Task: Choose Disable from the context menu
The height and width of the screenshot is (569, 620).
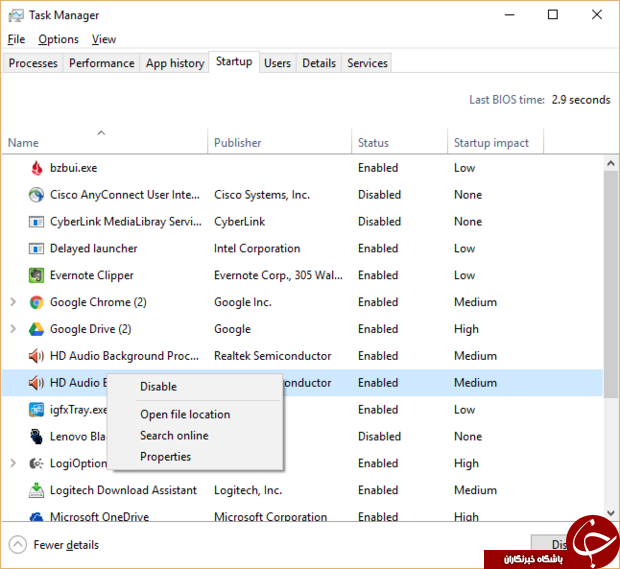Action: pos(195,387)
